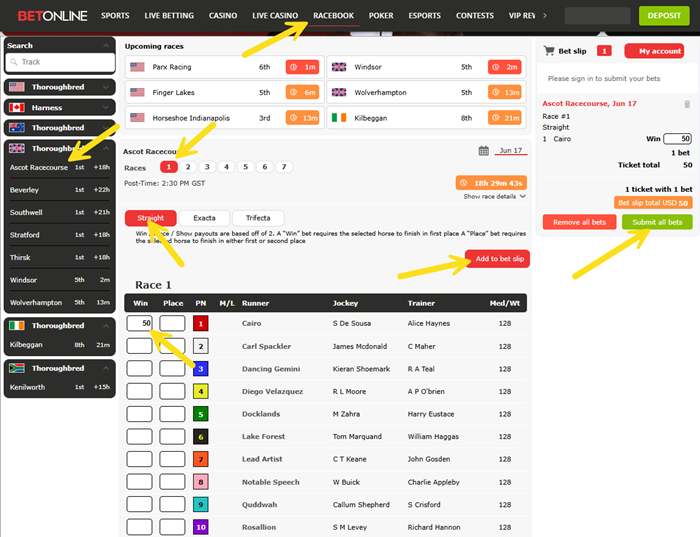Select the Exacta bet type
Viewport: 700px width, 537px height.
click(x=203, y=218)
